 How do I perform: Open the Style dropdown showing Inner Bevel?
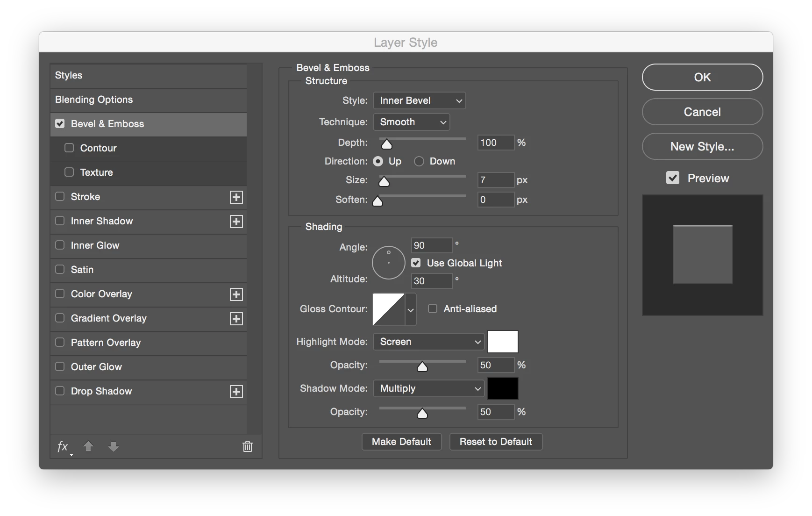pyautogui.click(x=420, y=100)
